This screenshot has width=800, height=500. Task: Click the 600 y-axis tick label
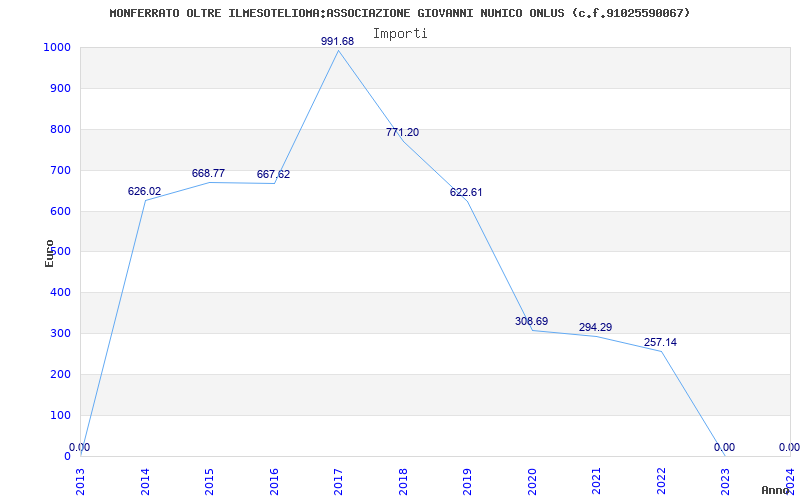[61, 211]
